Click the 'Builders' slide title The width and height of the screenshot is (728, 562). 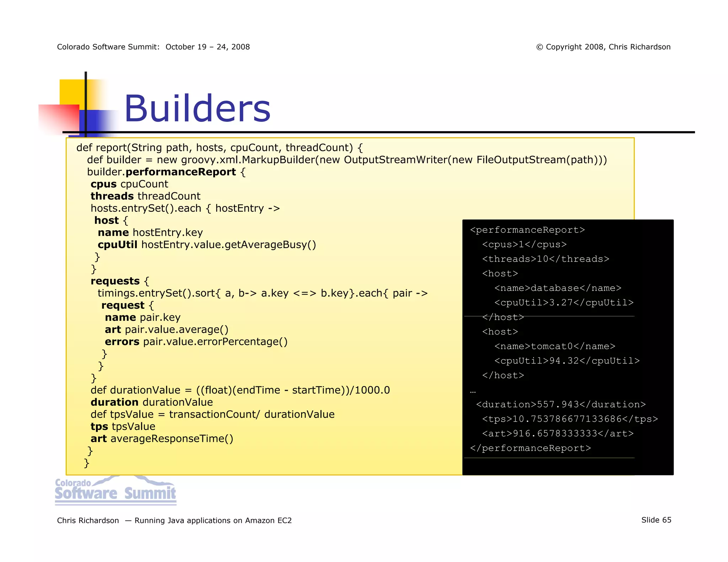197,108
